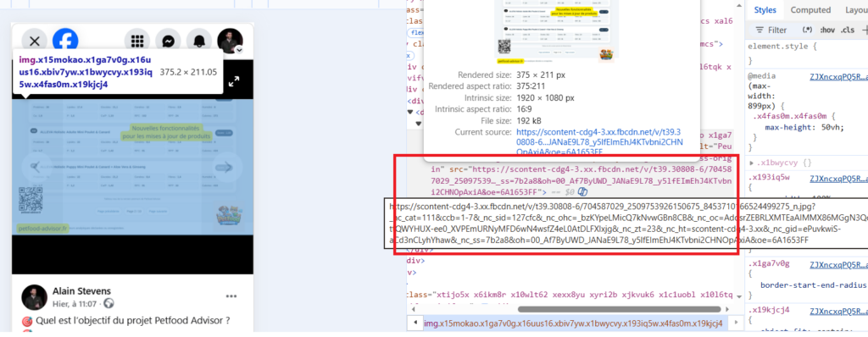Open the post's three-dots options menu

click(x=231, y=296)
